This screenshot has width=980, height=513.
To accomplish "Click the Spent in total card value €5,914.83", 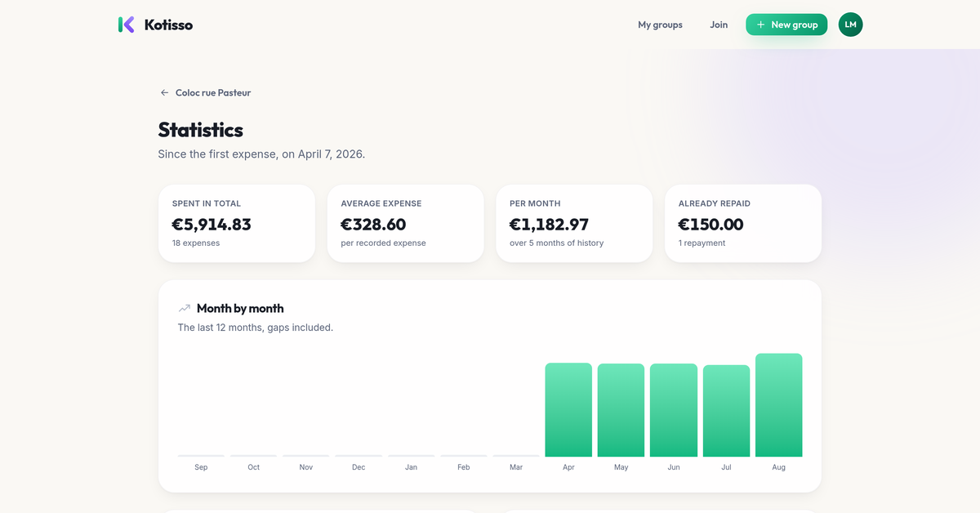I will coord(212,224).
